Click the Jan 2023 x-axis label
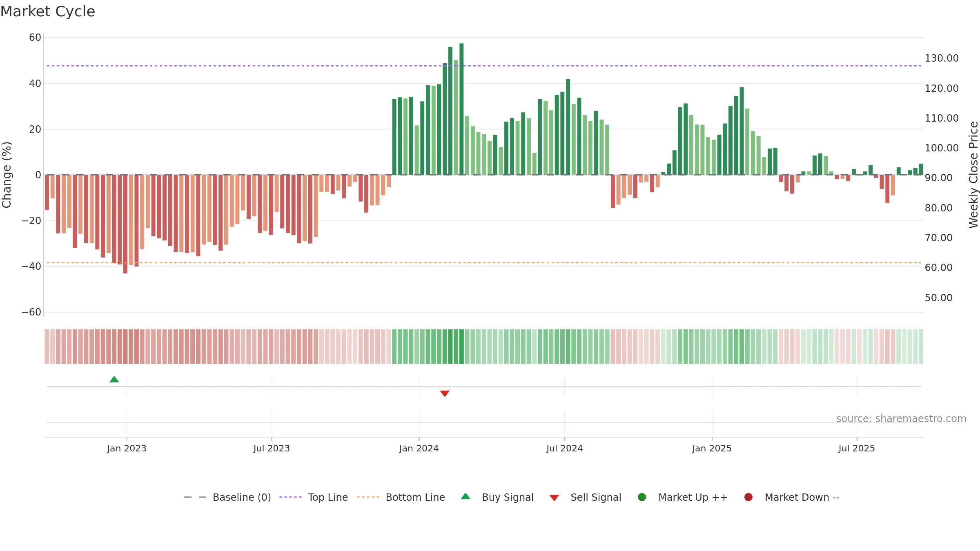 [x=127, y=449]
